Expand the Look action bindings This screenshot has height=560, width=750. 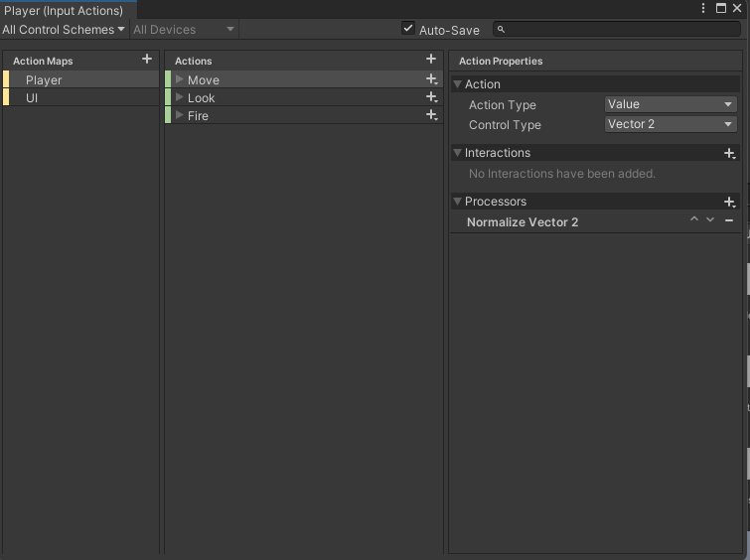180,97
